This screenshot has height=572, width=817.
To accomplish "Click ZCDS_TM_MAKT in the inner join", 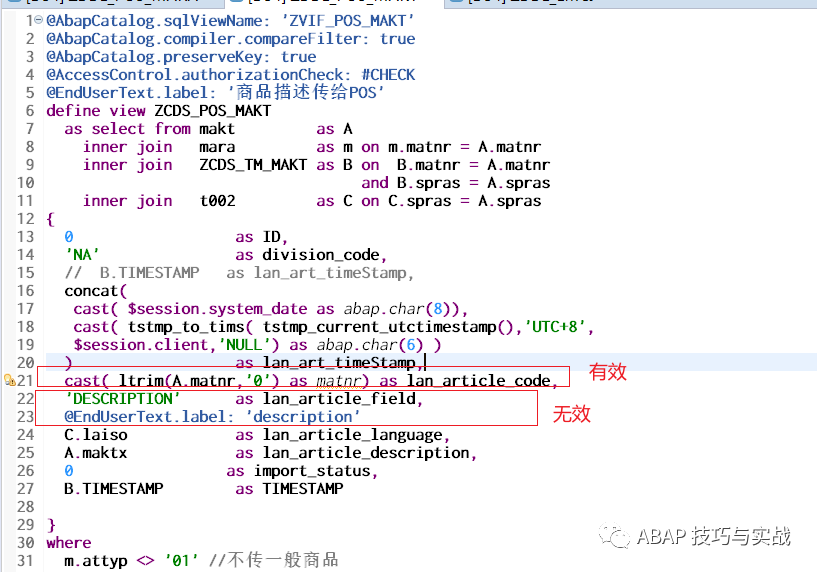I will pos(253,165).
